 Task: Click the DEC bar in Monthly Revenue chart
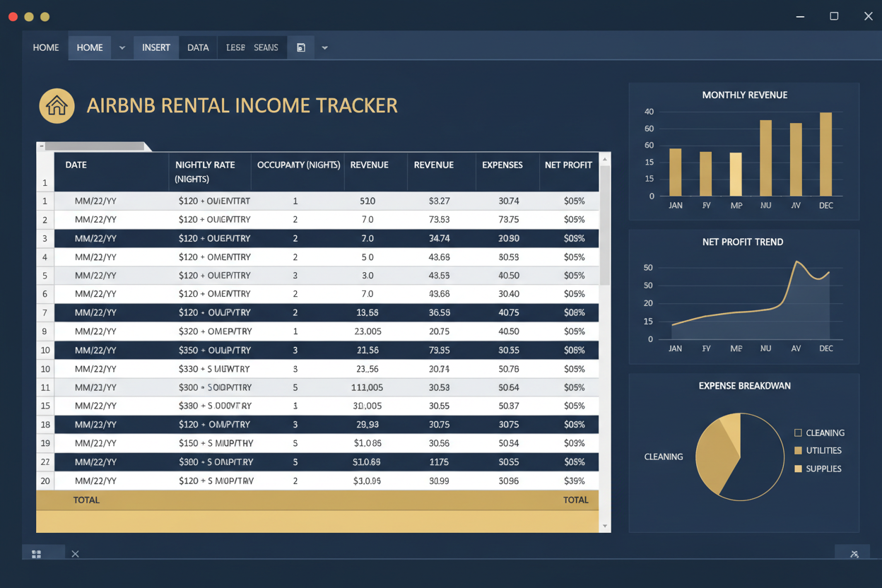[x=825, y=154]
